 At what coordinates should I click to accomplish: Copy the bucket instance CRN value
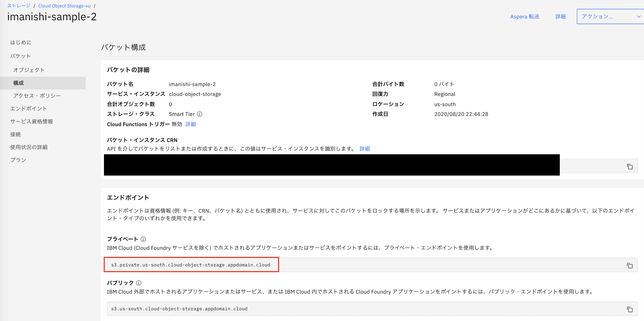click(629, 166)
